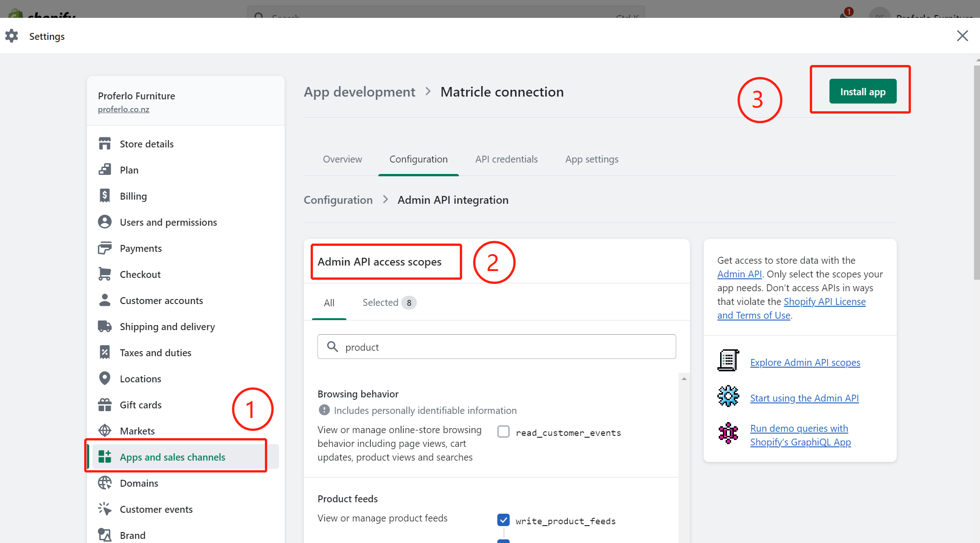Click the Brand icon in sidebar
The width and height of the screenshot is (980, 543).
coord(105,535)
